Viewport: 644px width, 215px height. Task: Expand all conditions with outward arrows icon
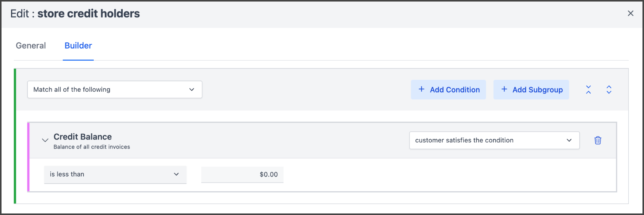coord(609,90)
